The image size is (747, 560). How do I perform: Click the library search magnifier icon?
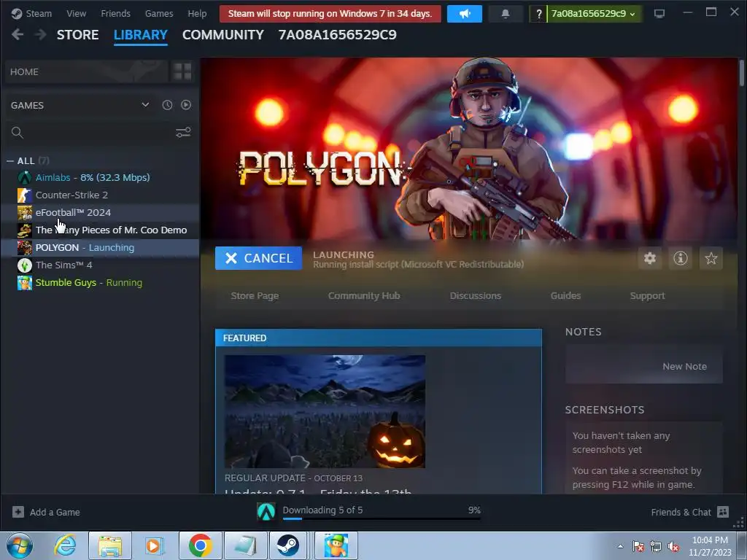point(18,133)
